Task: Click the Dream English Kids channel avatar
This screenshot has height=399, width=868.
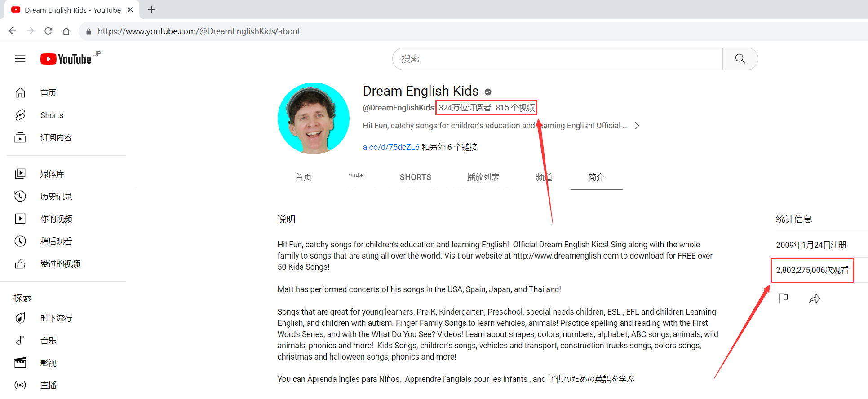Action: (x=314, y=118)
